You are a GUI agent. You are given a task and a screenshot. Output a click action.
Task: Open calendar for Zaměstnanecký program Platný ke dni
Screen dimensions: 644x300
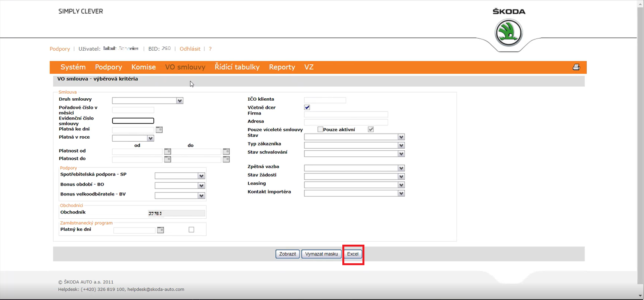160,230
